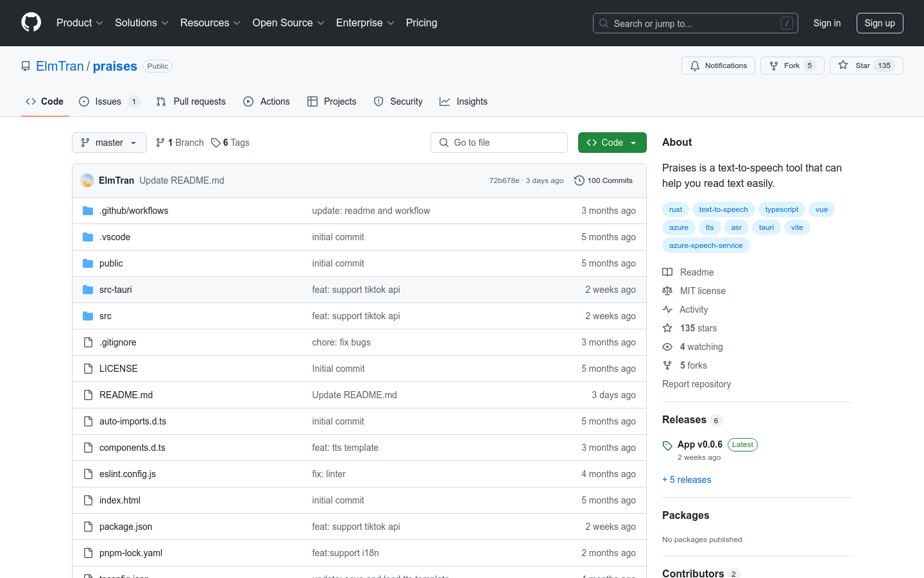Select the azure-speech-service topic tag
This screenshot has width=924, height=578.
coord(706,245)
